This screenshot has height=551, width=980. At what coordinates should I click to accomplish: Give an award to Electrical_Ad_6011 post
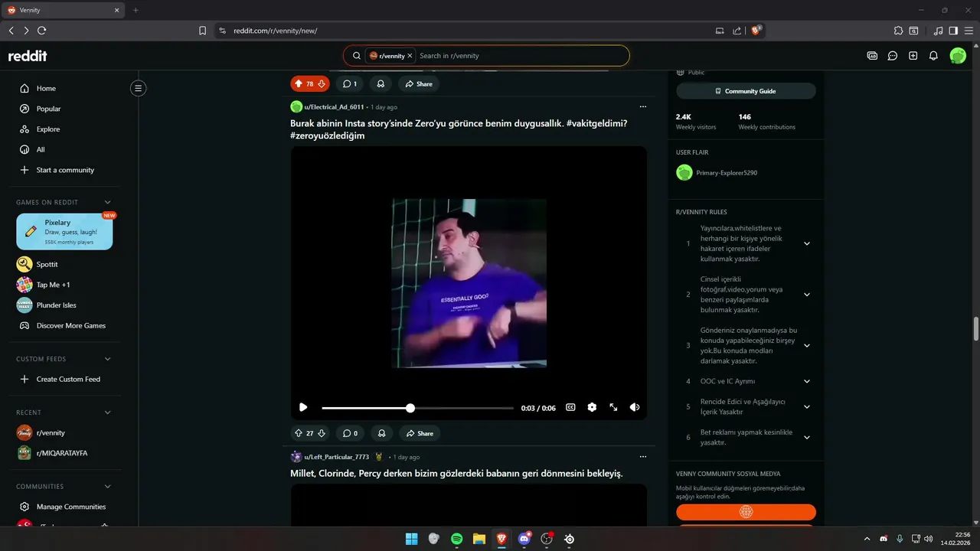pyautogui.click(x=381, y=433)
